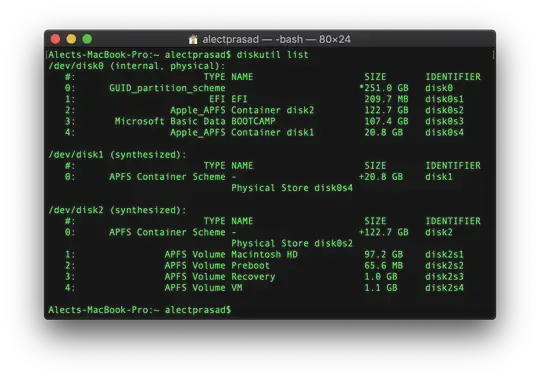Close the Terminal window with red button
This screenshot has width=540, height=378.
coord(55,39)
